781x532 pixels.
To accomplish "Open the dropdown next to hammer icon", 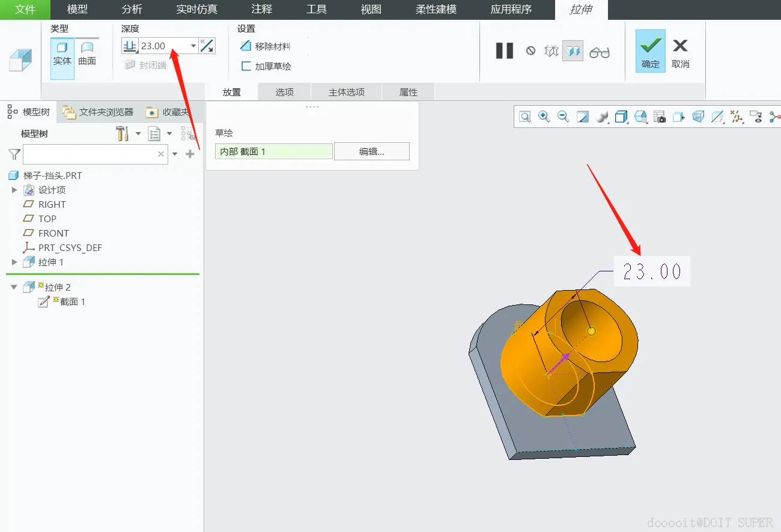I will tap(138, 133).
